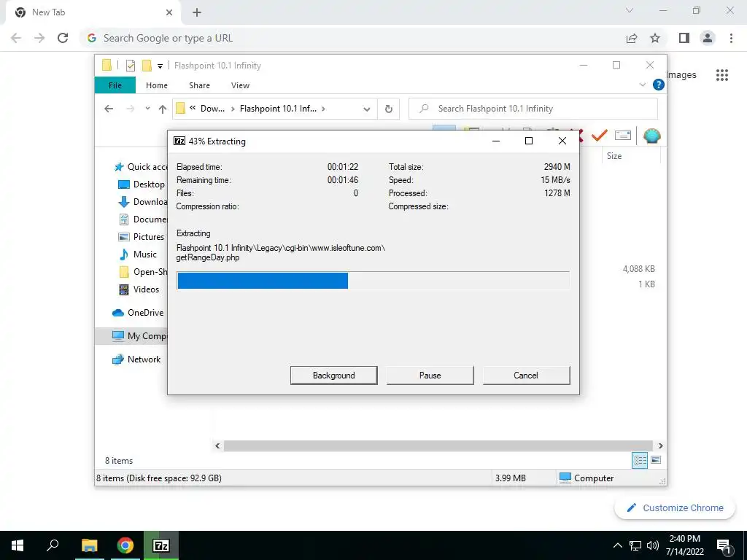Screen dimensions: 747x560
Task: Pause the 7-Zip extraction
Action: [430, 376]
